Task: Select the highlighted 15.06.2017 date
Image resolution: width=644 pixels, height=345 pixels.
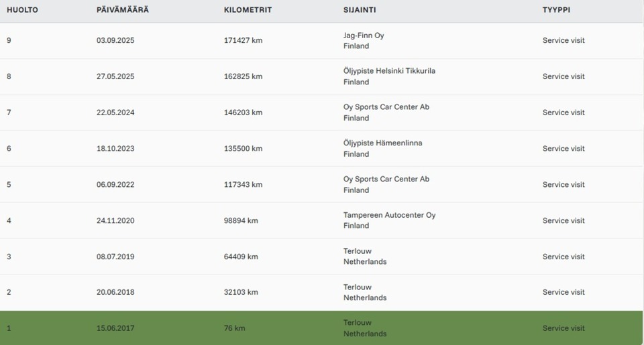Action: (115, 328)
